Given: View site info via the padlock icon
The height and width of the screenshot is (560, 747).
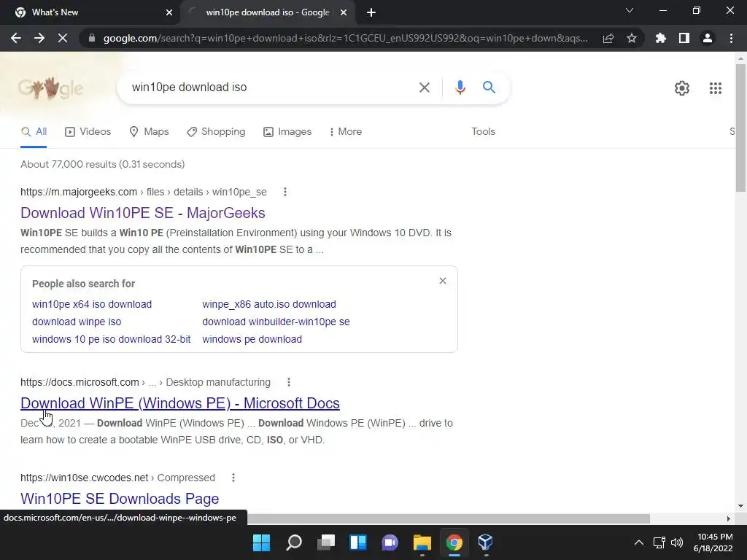Looking at the screenshot, I should tap(91, 38).
